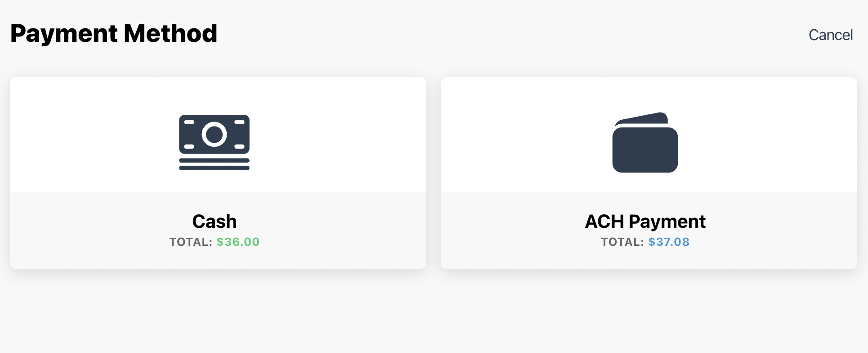Click the TOTAL label under ACH Payment
This screenshot has height=353, width=868.
click(622, 242)
